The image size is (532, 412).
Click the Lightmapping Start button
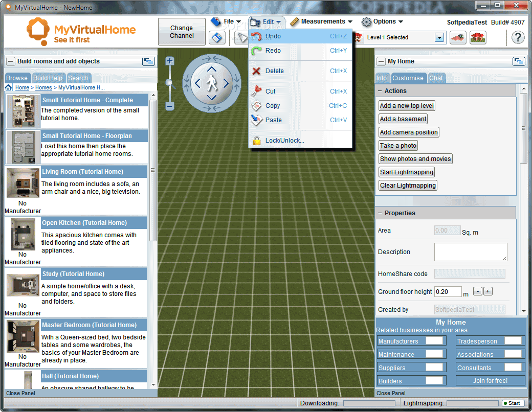coord(513,403)
